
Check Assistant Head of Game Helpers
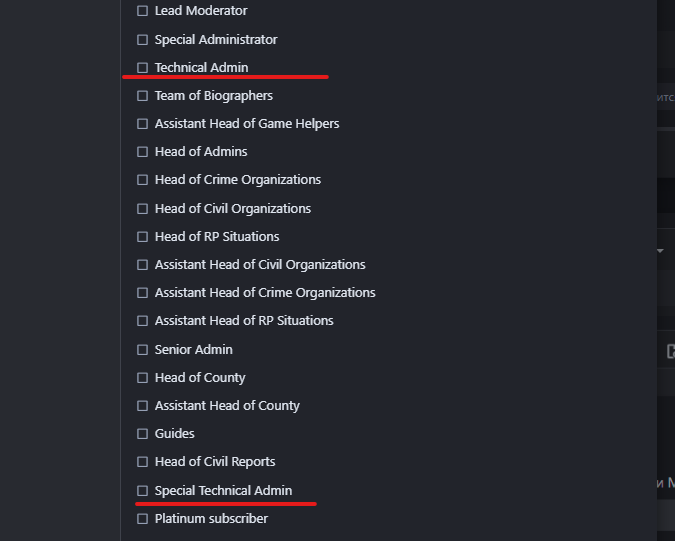point(142,124)
